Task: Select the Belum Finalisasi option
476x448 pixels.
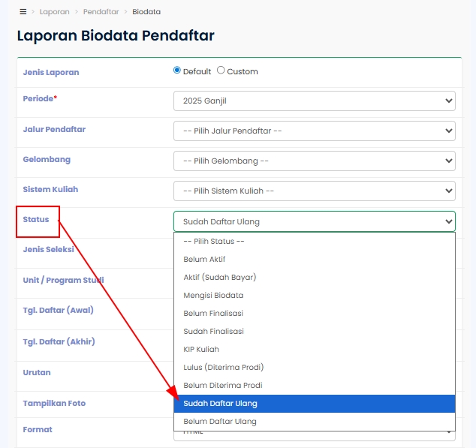Action: [213, 313]
